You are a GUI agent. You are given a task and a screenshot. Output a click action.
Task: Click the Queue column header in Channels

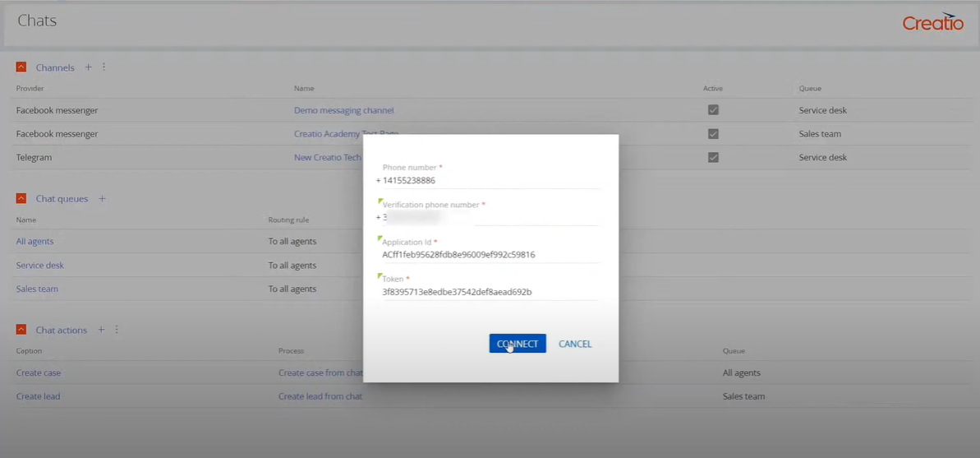coord(809,89)
